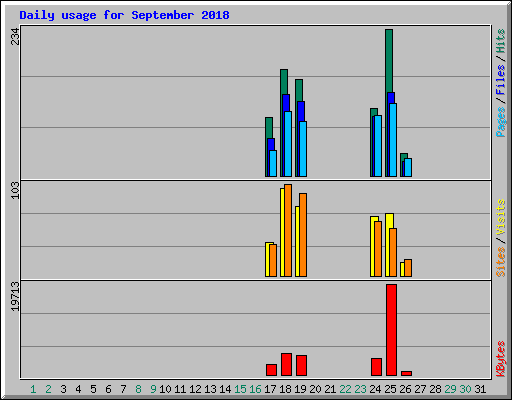Click the day 26 axis label
Image resolution: width=512 pixels, height=400 pixels.
[x=405, y=389]
